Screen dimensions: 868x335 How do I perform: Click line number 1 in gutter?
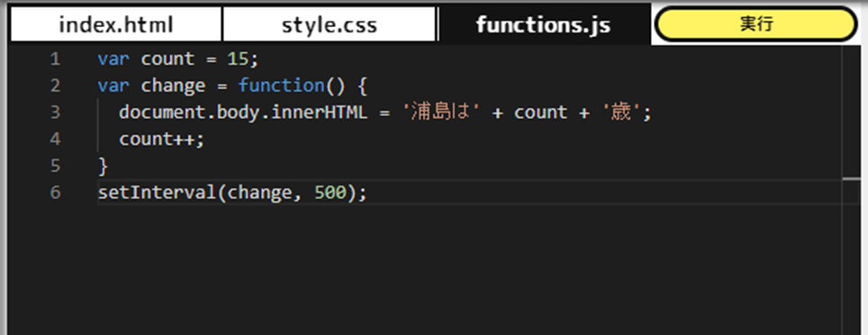tap(55, 59)
